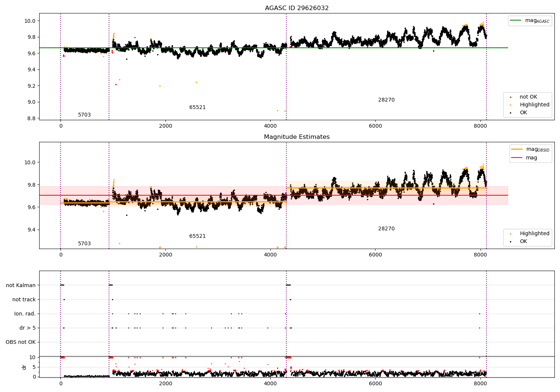
Task: Click the 'Ion. rad.' row label
Action: [25, 314]
